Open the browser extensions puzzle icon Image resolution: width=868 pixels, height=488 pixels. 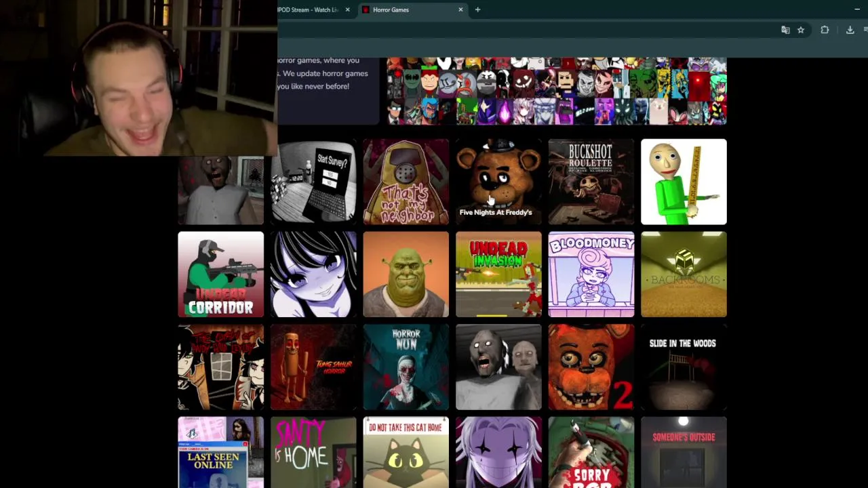pos(825,30)
